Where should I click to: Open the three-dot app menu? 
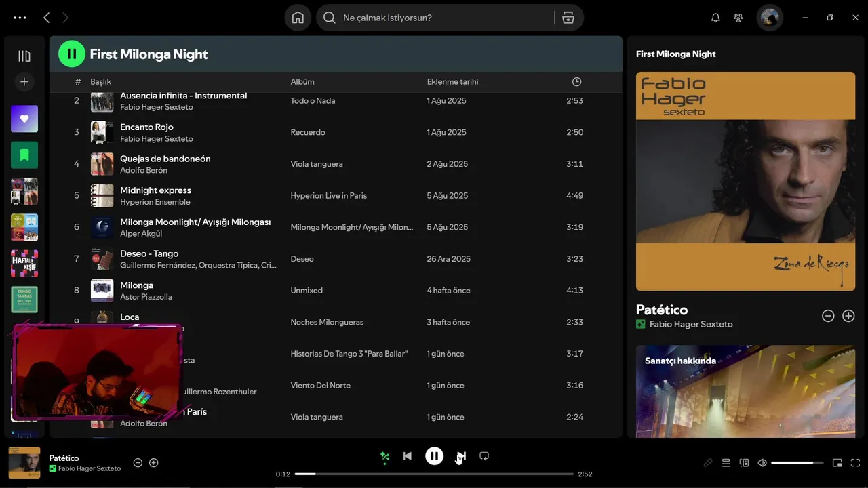[x=20, y=18]
